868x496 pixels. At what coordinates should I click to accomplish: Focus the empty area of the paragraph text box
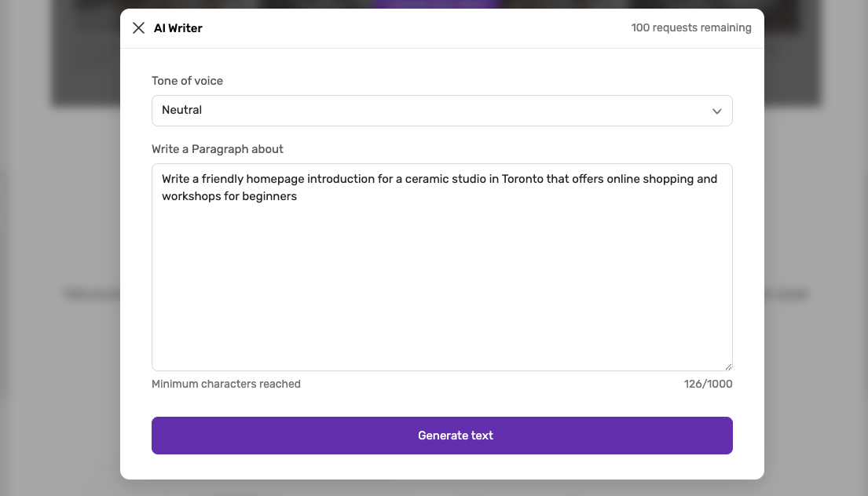pos(441,287)
